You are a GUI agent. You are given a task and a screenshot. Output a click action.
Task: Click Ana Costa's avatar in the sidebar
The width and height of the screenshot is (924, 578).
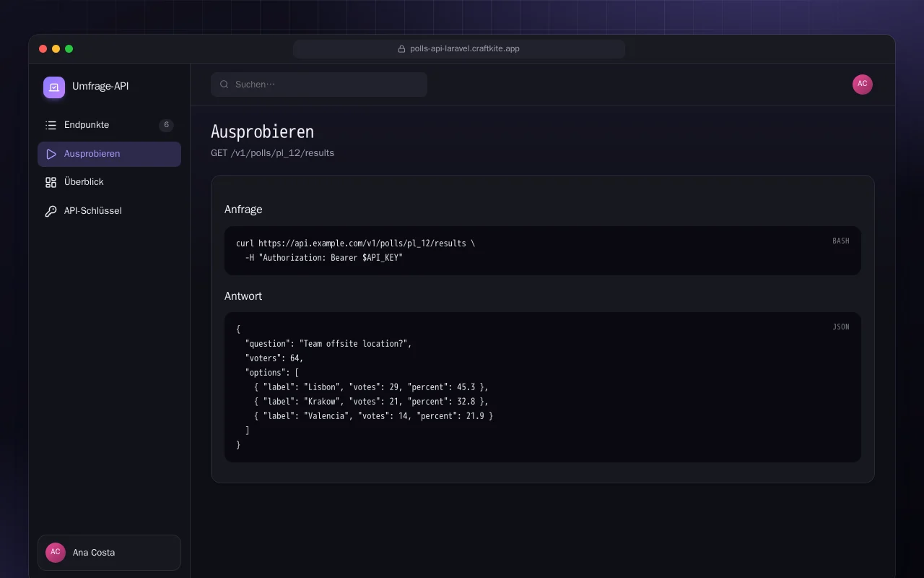coord(56,553)
